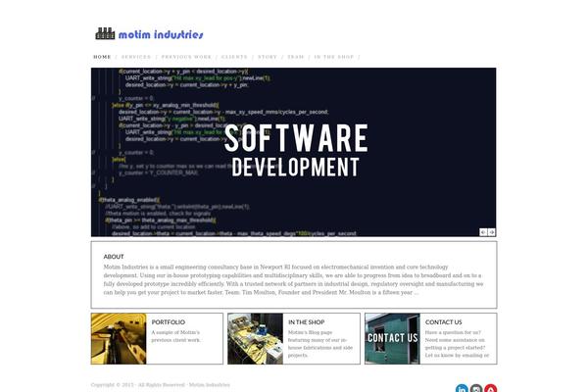Image resolution: width=588 pixels, height=392 pixels.
Task: Click the IN THE SHOP card heading
Action: [307, 322]
